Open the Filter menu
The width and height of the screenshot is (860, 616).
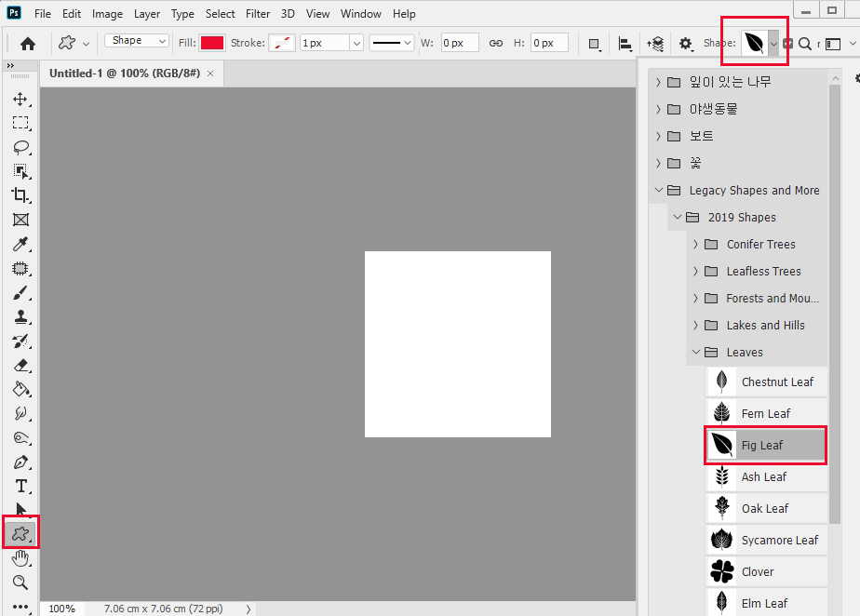[x=258, y=14]
